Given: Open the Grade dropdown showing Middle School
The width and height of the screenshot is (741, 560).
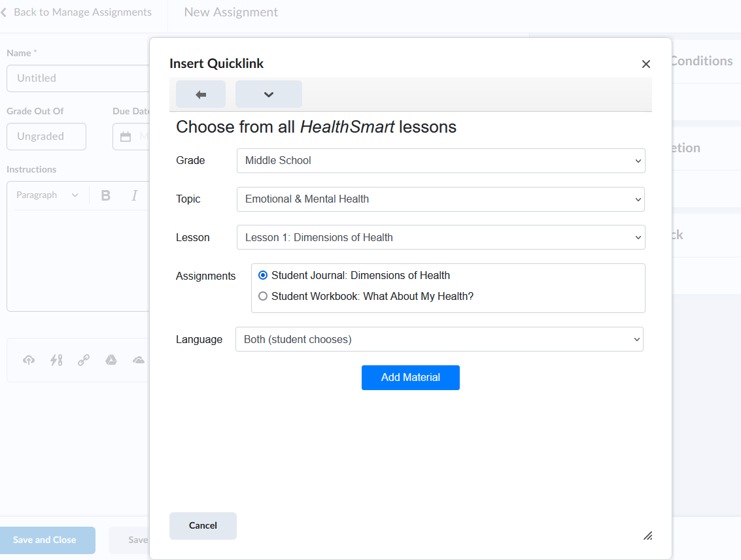Looking at the screenshot, I should (x=440, y=161).
